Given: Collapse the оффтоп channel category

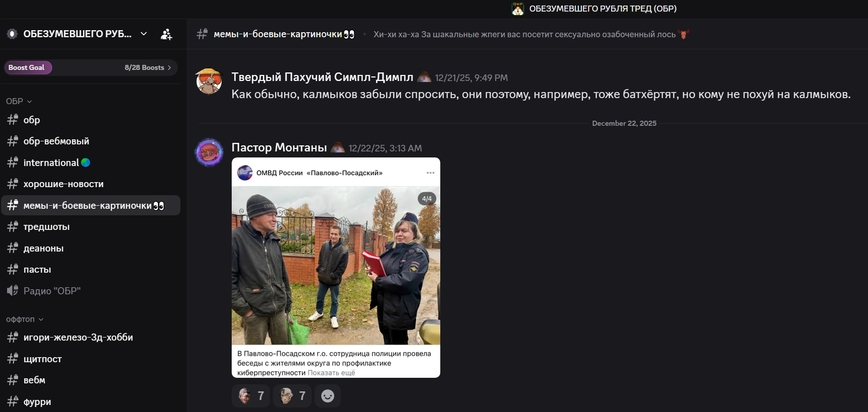Looking at the screenshot, I should click(25, 319).
